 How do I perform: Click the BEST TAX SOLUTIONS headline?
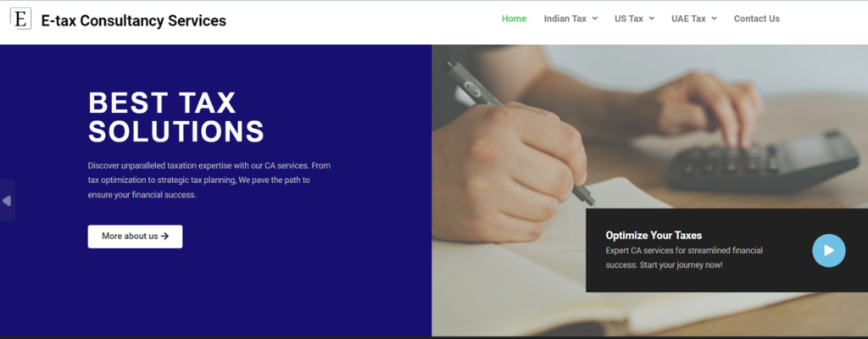[176, 118]
